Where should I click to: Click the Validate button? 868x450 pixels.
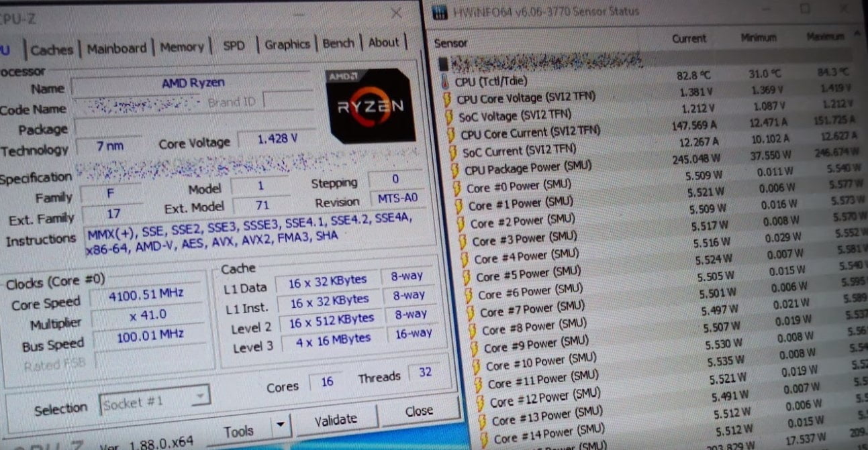(x=336, y=420)
